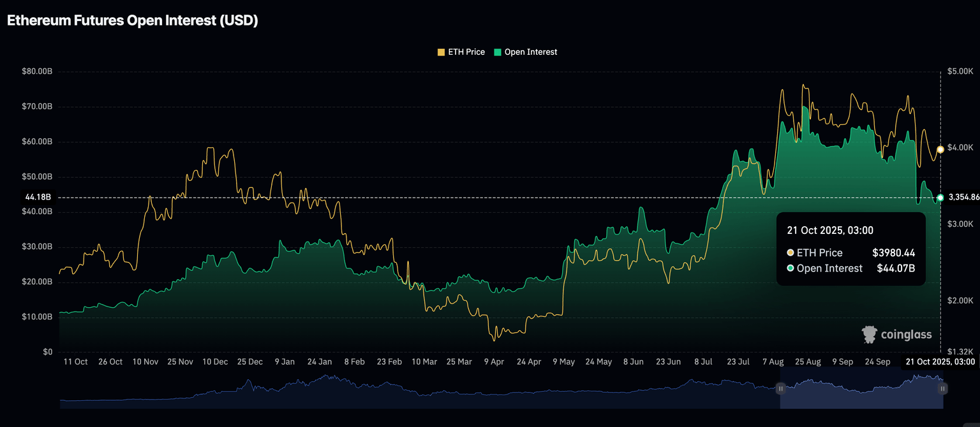The image size is (980, 427).
Task: Click the highlighted range selection in navigator
Action: (861, 387)
